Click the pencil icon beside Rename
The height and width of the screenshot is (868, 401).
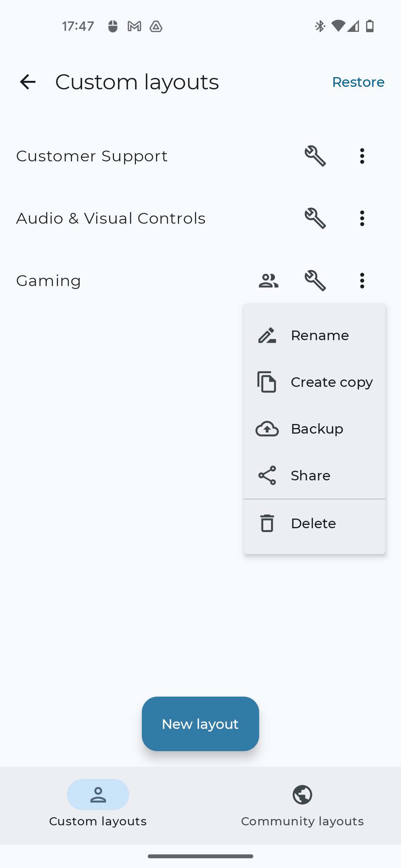(x=266, y=335)
